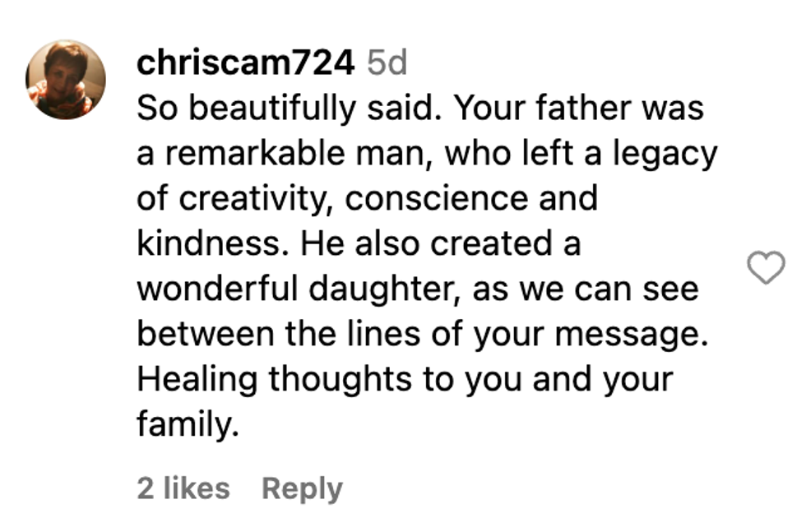Viewport: 806px width, 532px height.
Task: Click the chriscam724 username
Action: click(x=245, y=63)
